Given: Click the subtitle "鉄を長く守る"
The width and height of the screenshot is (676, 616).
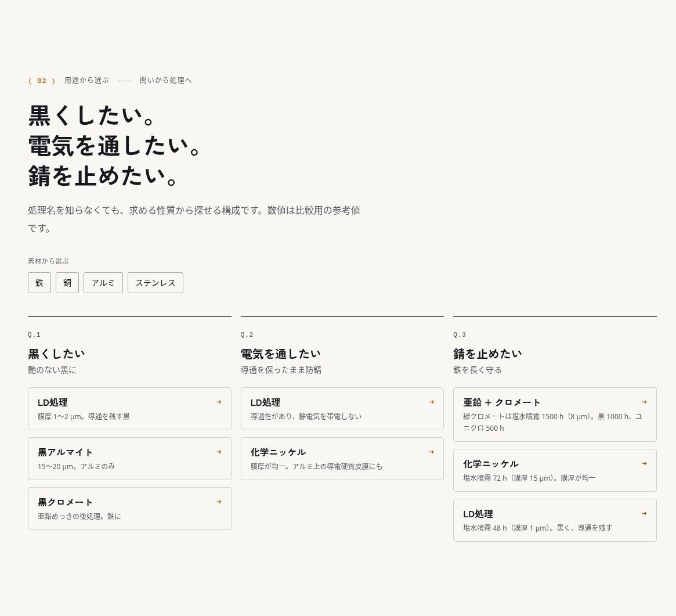Looking at the screenshot, I should pyautogui.click(x=477, y=370).
